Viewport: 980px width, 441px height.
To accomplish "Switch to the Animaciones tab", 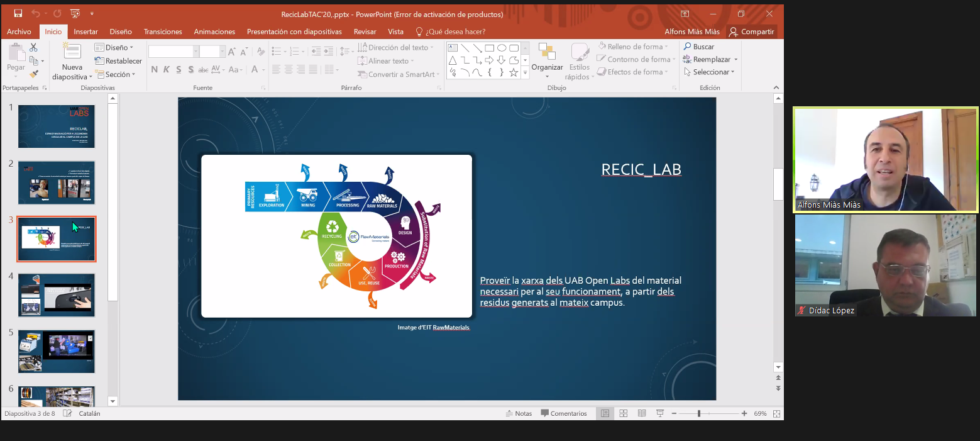I will coord(214,31).
